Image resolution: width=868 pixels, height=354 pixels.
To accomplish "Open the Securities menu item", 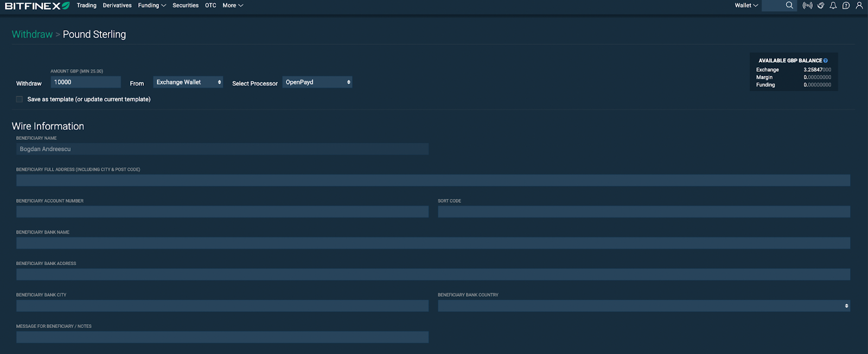I will point(186,5).
